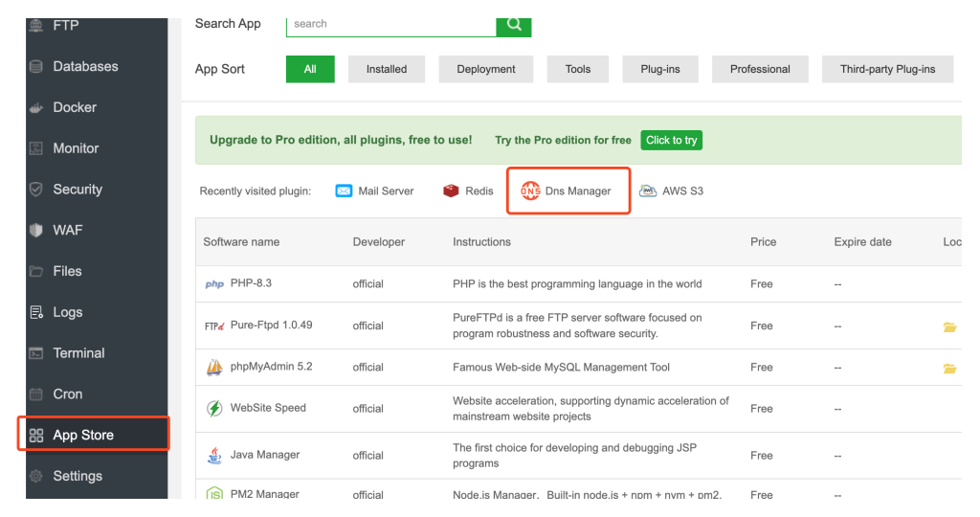Click the green search magnifier button

(x=514, y=26)
